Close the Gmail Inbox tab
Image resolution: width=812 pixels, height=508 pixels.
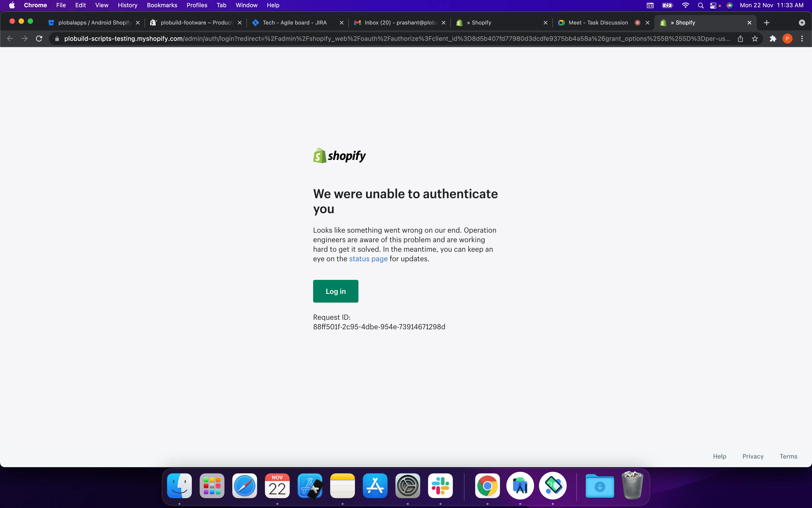(x=444, y=22)
